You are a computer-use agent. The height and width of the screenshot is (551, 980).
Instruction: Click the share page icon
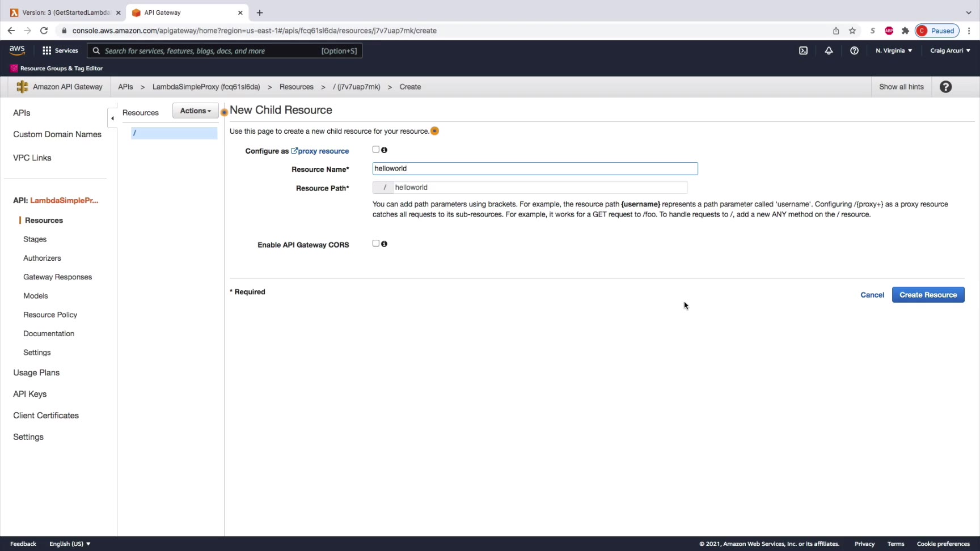pyautogui.click(x=836, y=31)
